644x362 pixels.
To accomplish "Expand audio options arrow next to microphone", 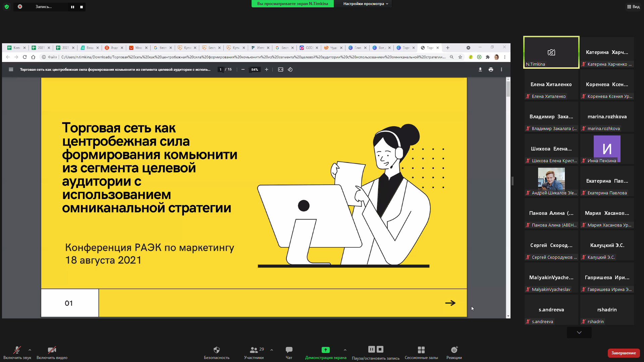I will point(30,350).
